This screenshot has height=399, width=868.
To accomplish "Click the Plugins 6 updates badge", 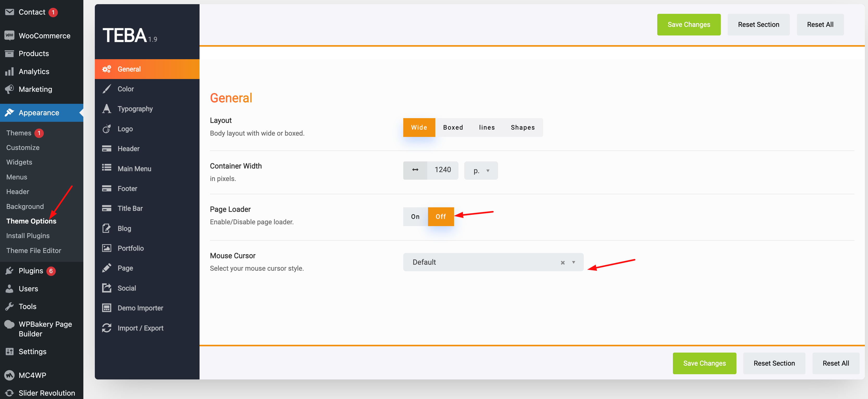I will click(51, 271).
